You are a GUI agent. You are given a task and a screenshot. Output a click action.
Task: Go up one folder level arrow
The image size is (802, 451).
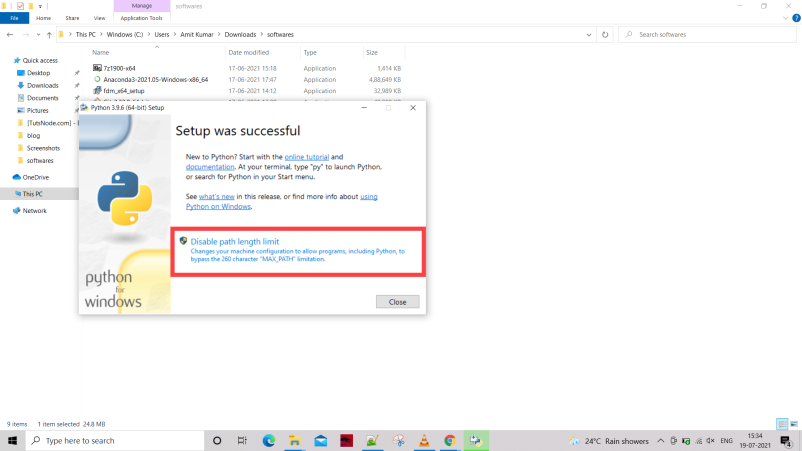[49, 35]
